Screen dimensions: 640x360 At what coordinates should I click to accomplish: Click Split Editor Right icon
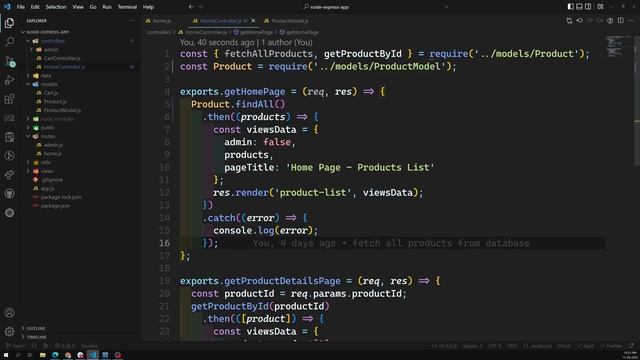(620, 21)
